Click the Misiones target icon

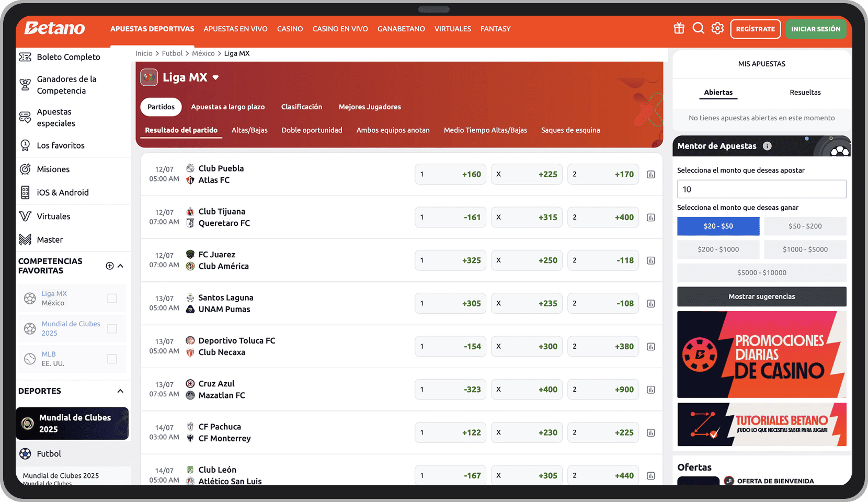(25, 169)
